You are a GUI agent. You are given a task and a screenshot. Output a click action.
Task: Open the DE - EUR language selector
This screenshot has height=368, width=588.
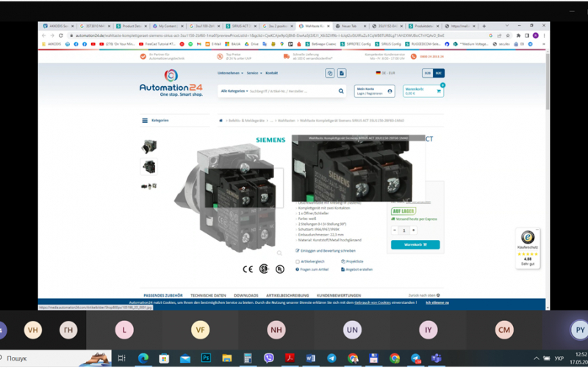point(385,73)
